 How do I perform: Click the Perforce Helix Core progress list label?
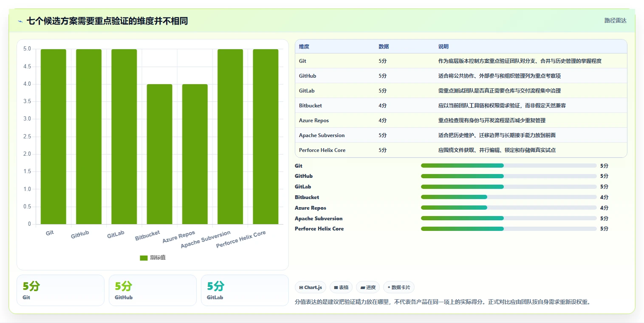coord(319,229)
